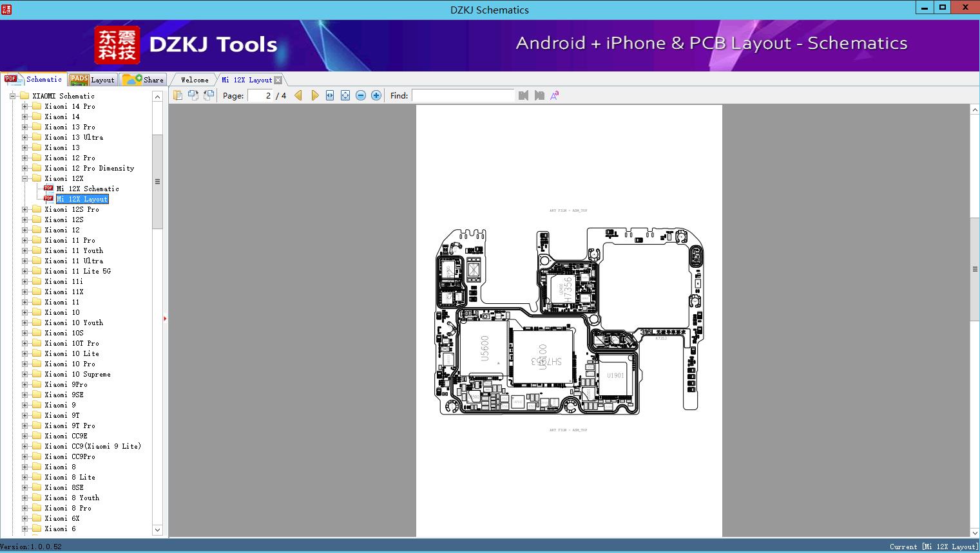Click the rotate counterclockwise icon
980x553 pixels.
193,95
